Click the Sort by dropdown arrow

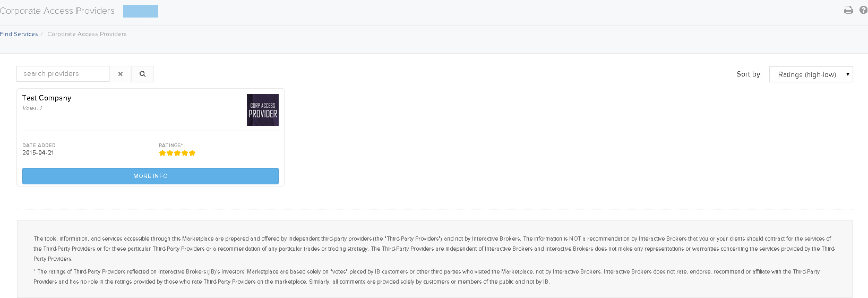847,74
